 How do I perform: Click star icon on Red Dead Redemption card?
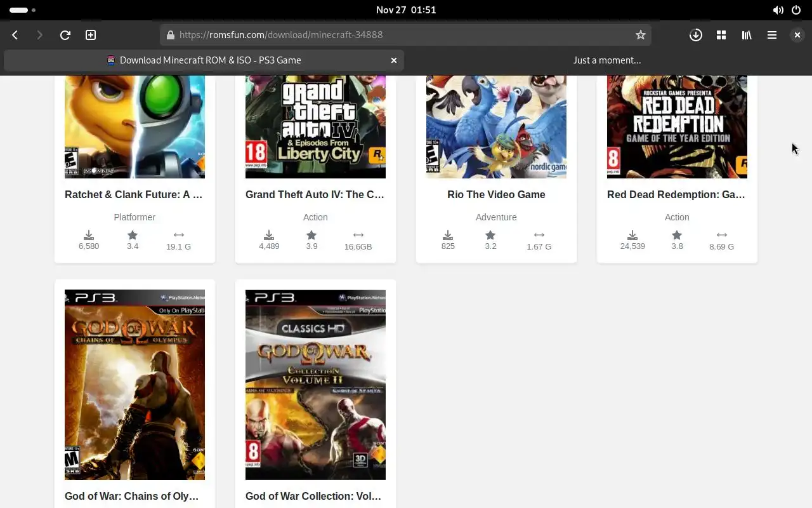(x=677, y=235)
